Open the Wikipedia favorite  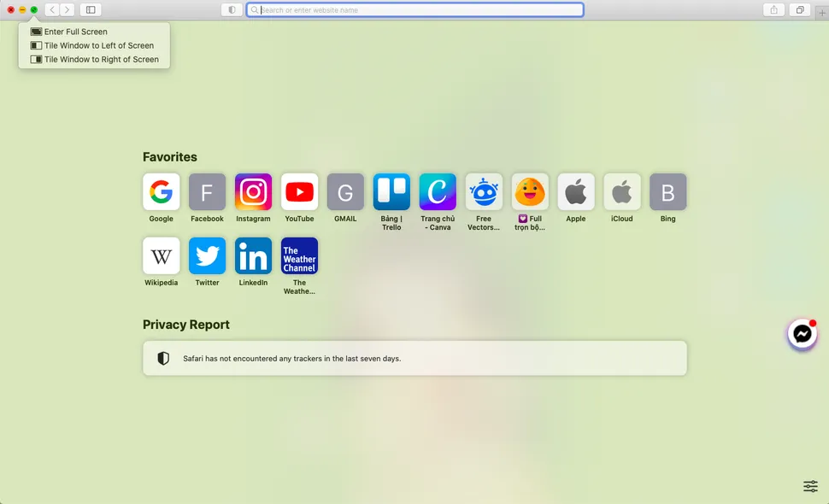[x=161, y=255]
